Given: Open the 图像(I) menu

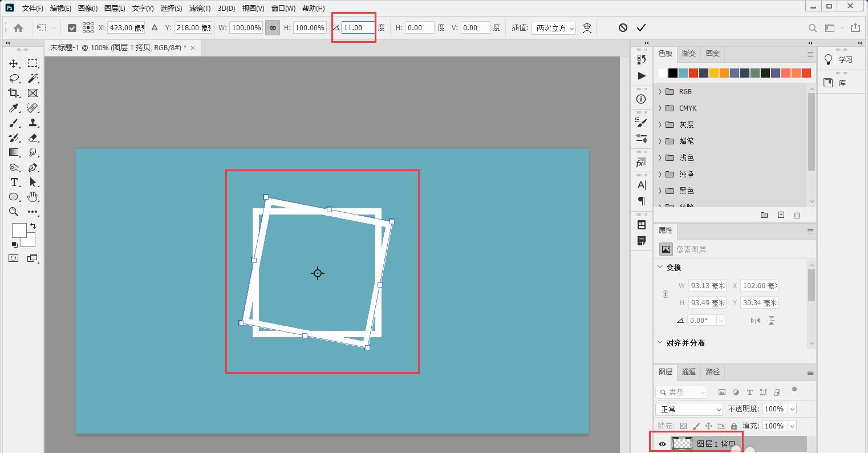Looking at the screenshot, I should click(87, 9).
